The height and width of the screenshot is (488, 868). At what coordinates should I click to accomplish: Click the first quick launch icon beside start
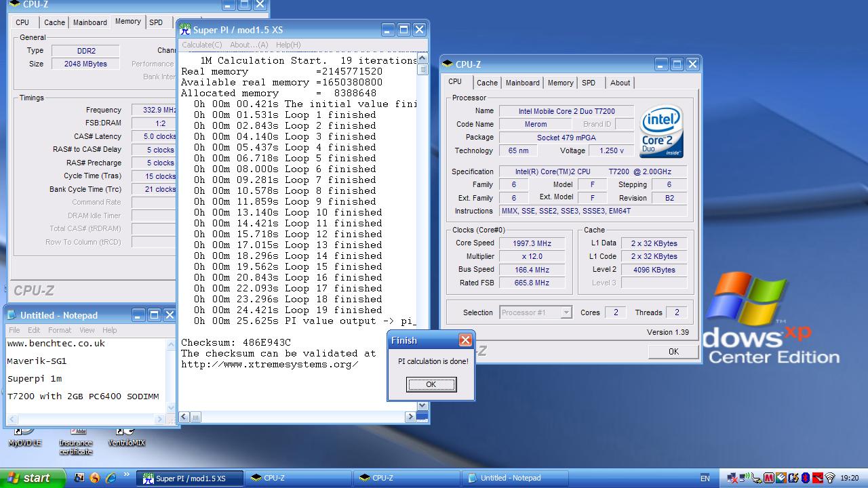click(79, 478)
